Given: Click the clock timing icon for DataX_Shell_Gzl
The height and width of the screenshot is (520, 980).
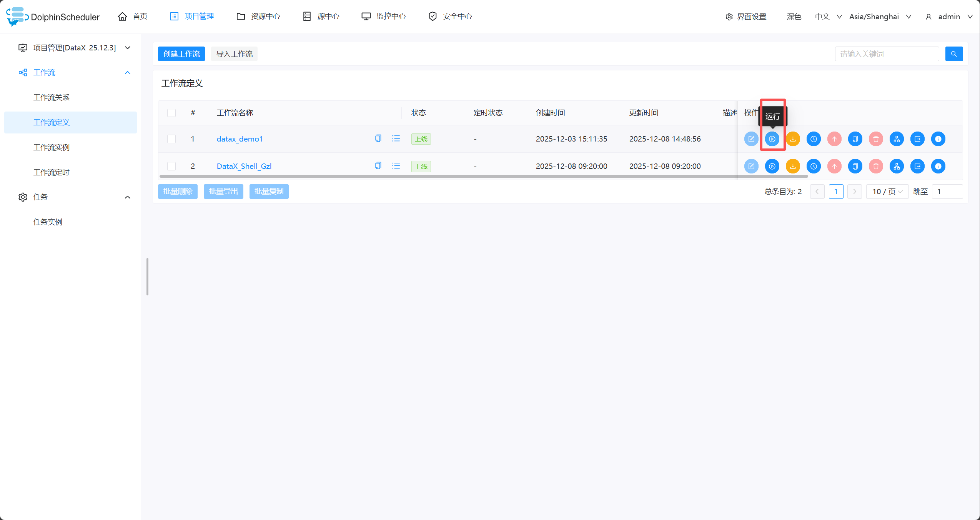Looking at the screenshot, I should pyautogui.click(x=814, y=166).
